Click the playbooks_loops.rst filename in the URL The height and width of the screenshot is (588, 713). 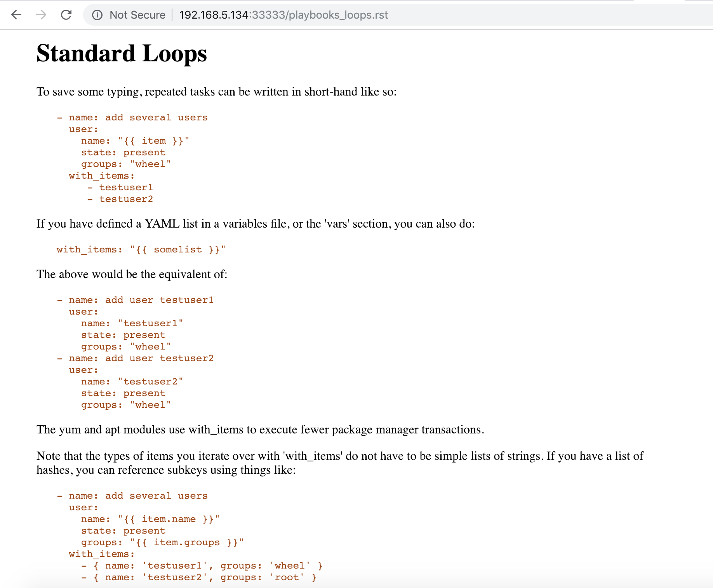[338, 15]
